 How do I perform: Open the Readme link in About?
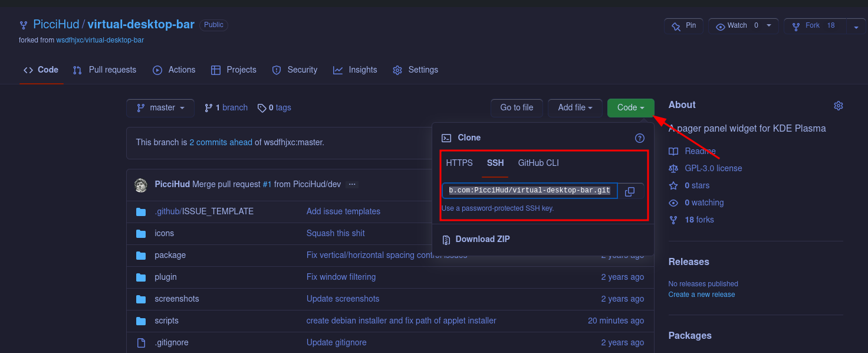700,151
